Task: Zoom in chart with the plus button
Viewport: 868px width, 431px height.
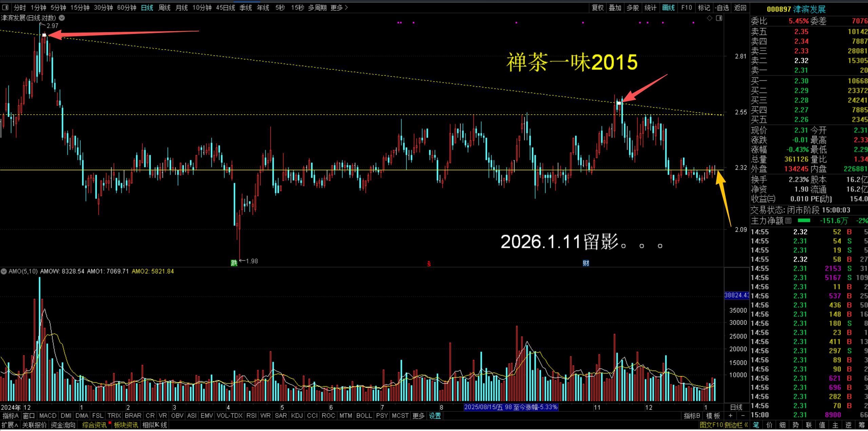Action: 730,415
